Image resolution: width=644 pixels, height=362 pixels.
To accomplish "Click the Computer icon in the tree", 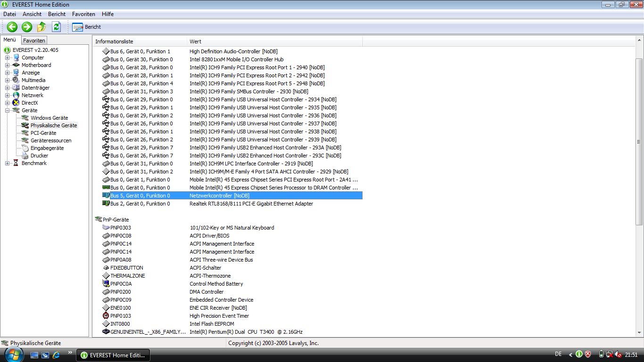I will tap(16, 58).
